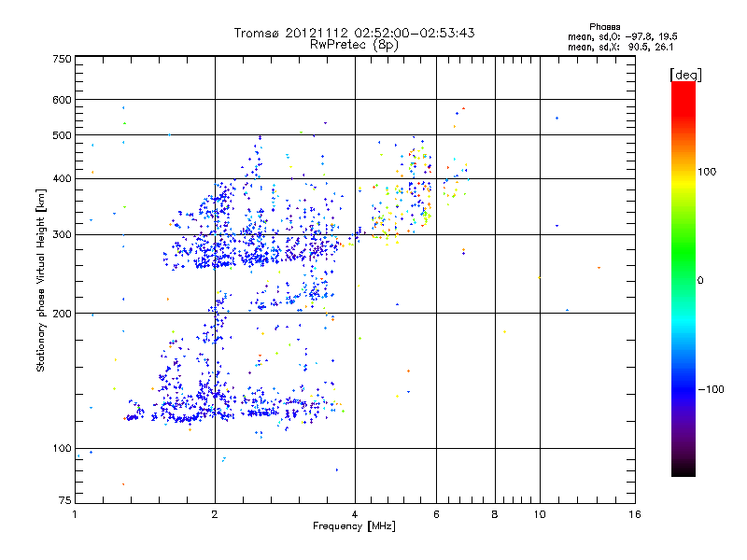Viewport: 747px width, 560px height.
Task: Click y-axis tick label 200
Action: point(62,314)
